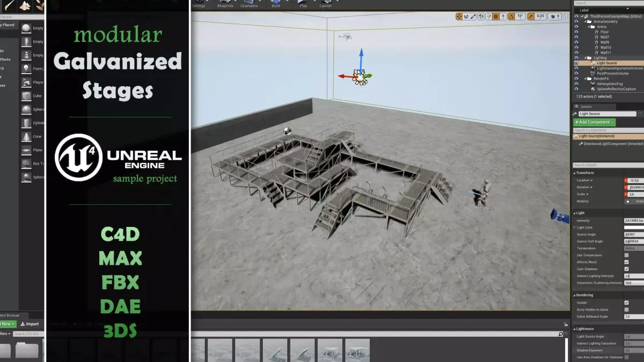Click the Intensity value field

(634, 220)
